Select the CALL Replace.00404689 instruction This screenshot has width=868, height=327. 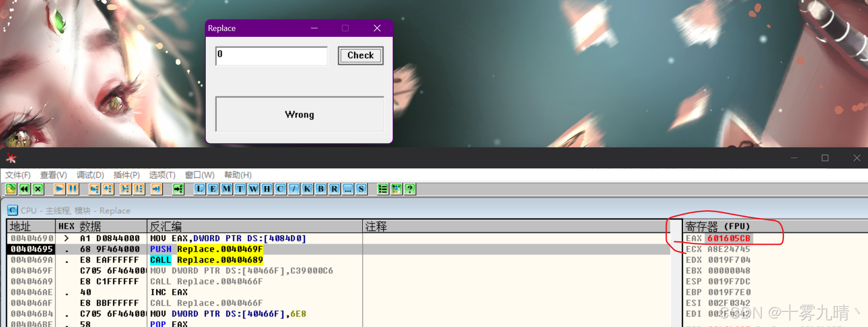(207, 260)
